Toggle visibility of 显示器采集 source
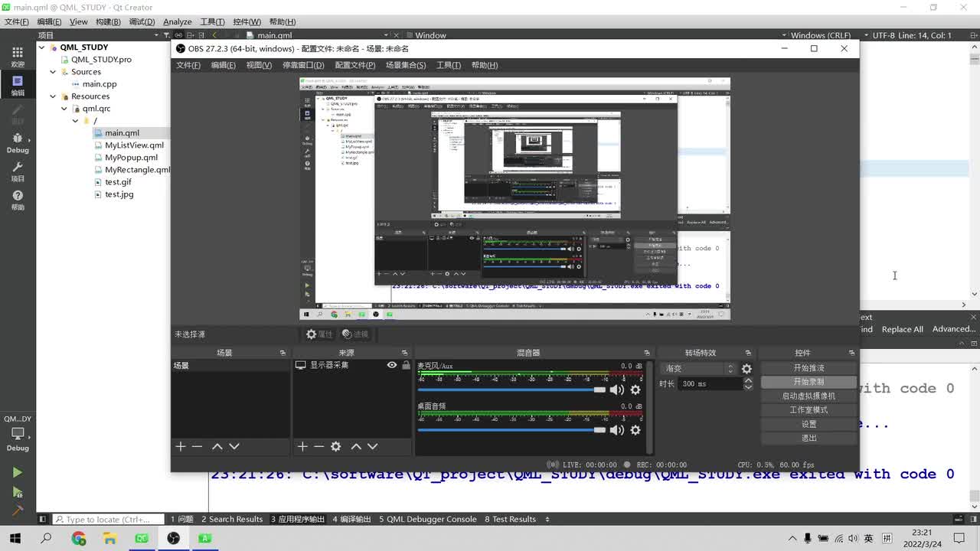Image resolution: width=980 pixels, height=551 pixels. (x=392, y=365)
